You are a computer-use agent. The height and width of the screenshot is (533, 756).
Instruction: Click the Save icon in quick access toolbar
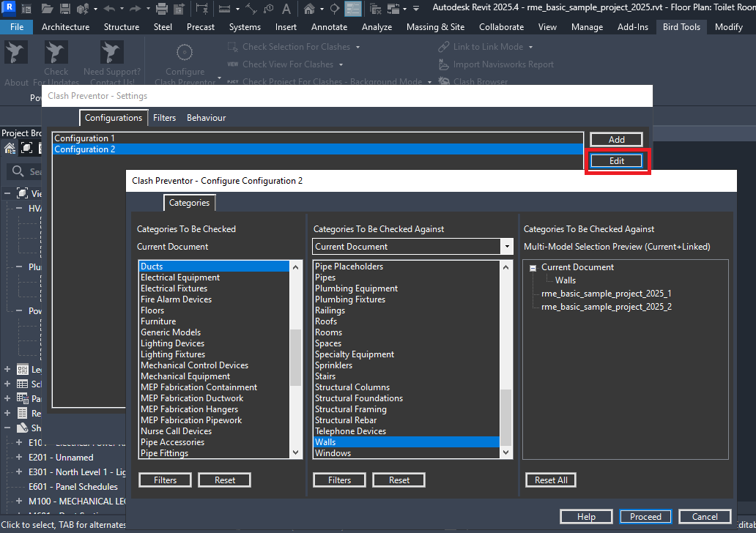click(x=65, y=9)
